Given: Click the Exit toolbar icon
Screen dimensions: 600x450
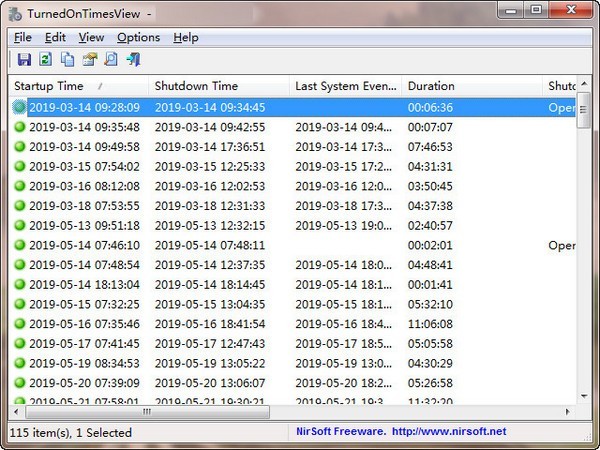Looking at the screenshot, I should [x=132, y=60].
